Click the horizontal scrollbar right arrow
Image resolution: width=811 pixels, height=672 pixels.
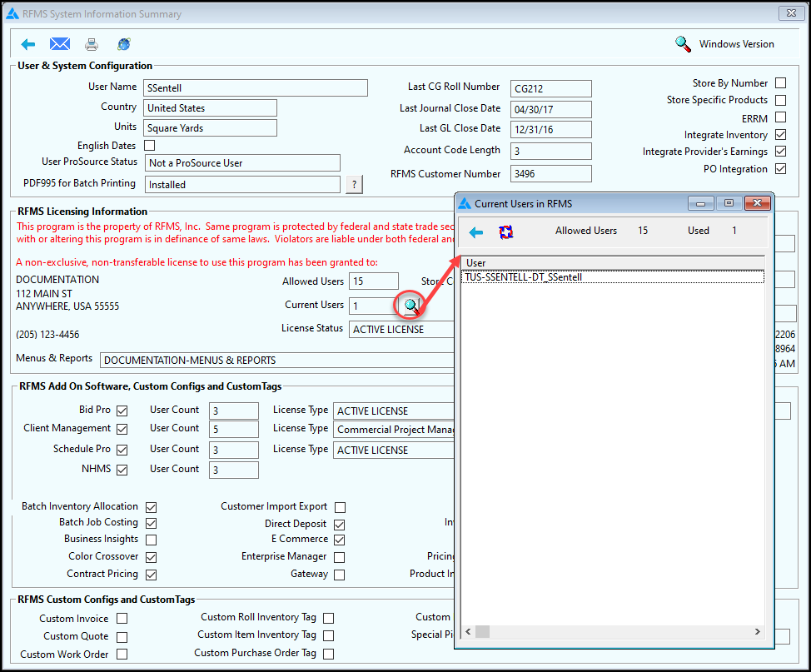click(x=757, y=632)
